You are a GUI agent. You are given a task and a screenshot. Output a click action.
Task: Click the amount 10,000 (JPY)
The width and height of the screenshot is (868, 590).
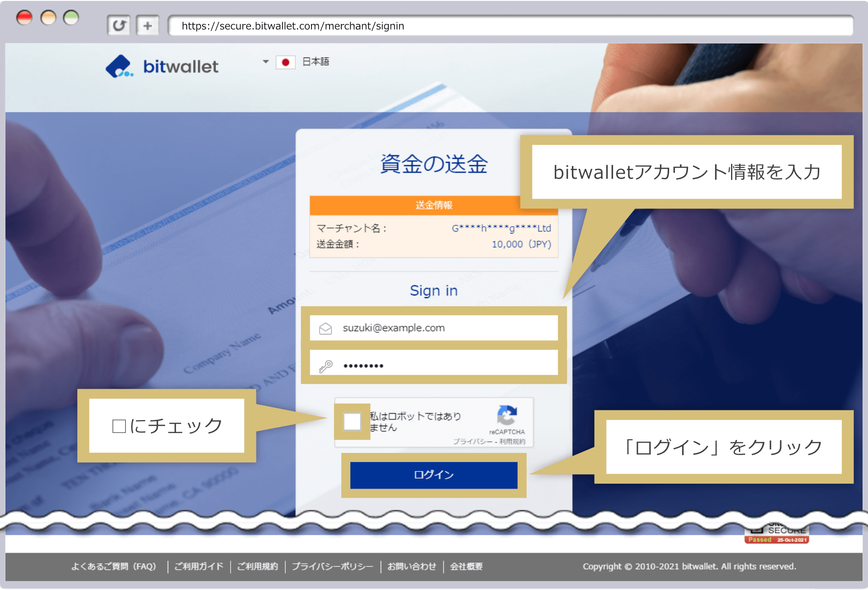coord(521,244)
